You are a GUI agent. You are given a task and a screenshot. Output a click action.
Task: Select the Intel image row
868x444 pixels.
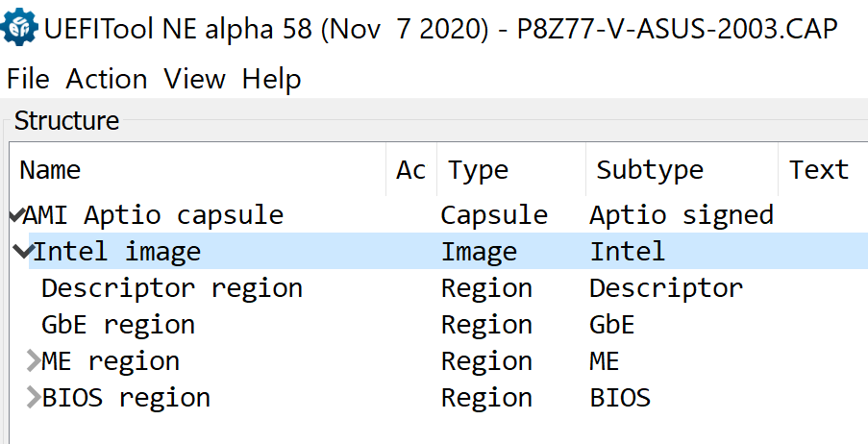(116, 252)
